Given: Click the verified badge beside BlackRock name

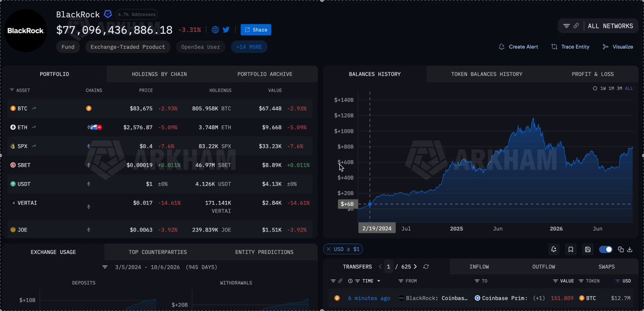Looking at the screenshot, I should click(x=107, y=15).
